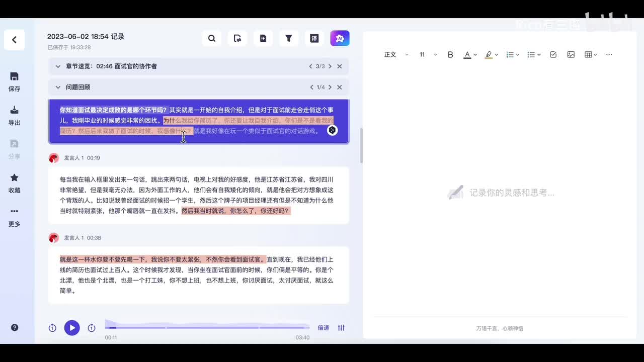Click the 保存 save icon in sidebar

[x=15, y=77]
